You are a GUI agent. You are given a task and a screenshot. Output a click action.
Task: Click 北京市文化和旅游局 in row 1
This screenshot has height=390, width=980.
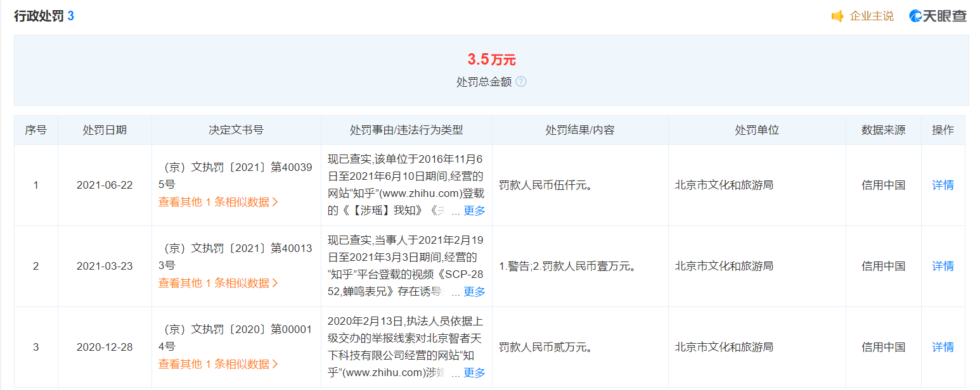(724, 185)
